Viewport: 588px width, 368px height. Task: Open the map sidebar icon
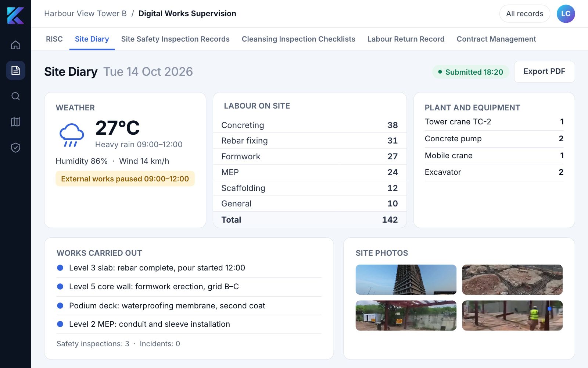pyautogui.click(x=15, y=122)
